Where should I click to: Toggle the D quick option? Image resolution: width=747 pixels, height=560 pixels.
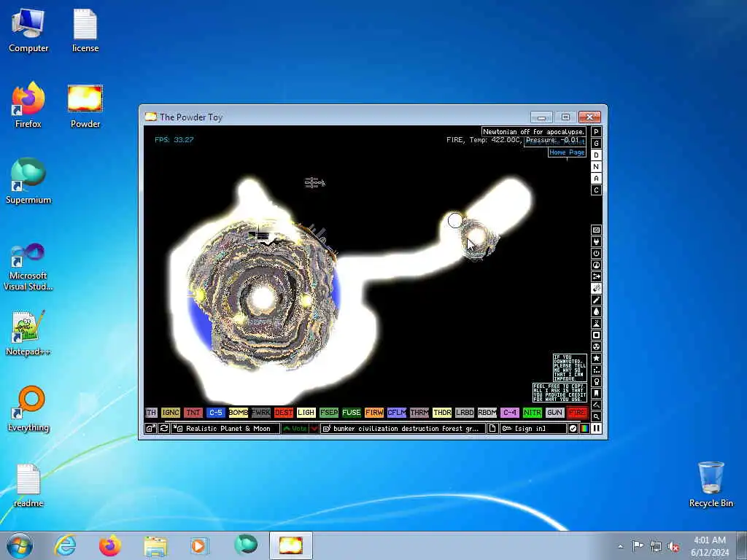click(x=596, y=155)
